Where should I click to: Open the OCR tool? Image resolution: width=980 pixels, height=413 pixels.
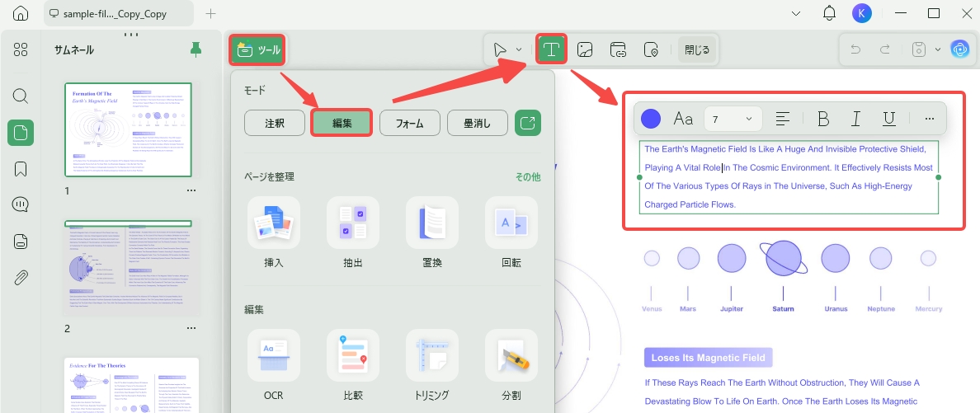pyautogui.click(x=274, y=365)
